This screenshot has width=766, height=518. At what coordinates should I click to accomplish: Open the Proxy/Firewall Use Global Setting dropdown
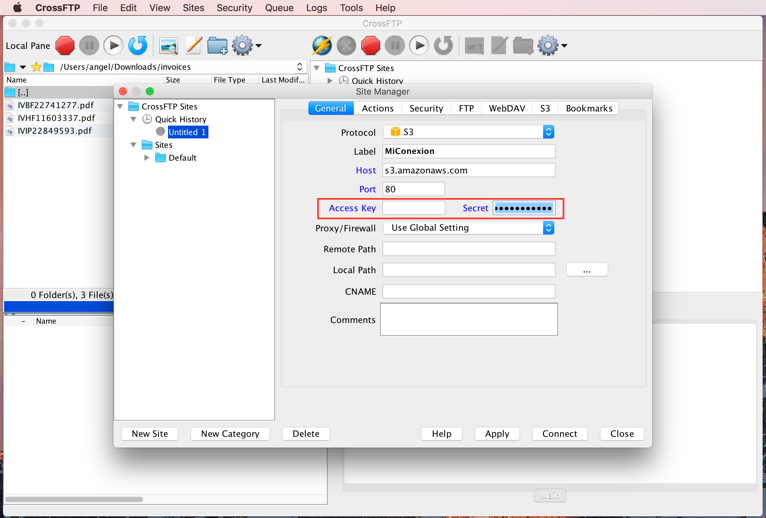point(468,228)
